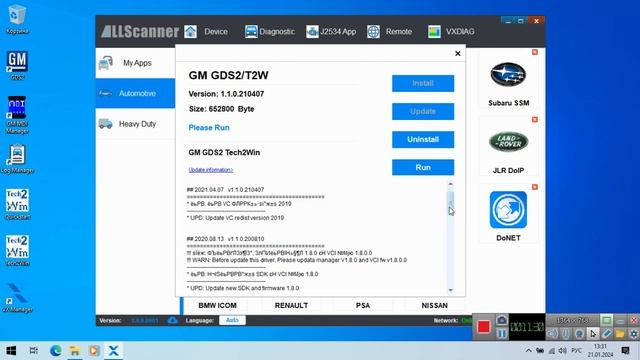Viewport: 640px width, 360px height.
Task: Take a snapshot with recorder camera icon
Action: [502, 320]
